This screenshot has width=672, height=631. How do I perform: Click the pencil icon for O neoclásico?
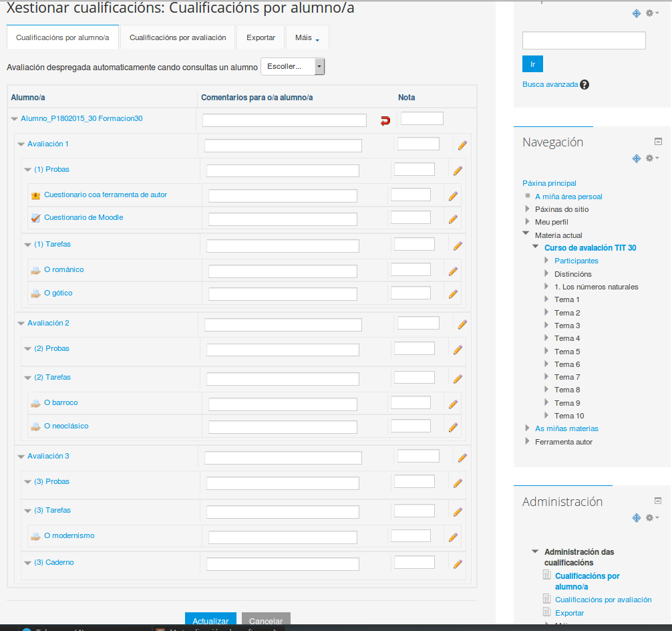point(453,428)
